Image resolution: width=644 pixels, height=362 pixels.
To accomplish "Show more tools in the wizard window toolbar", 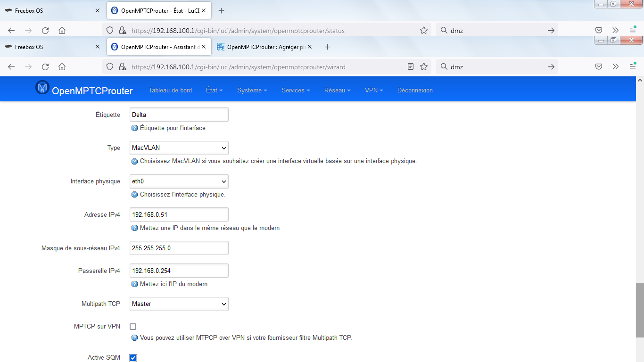I will [615, 67].
